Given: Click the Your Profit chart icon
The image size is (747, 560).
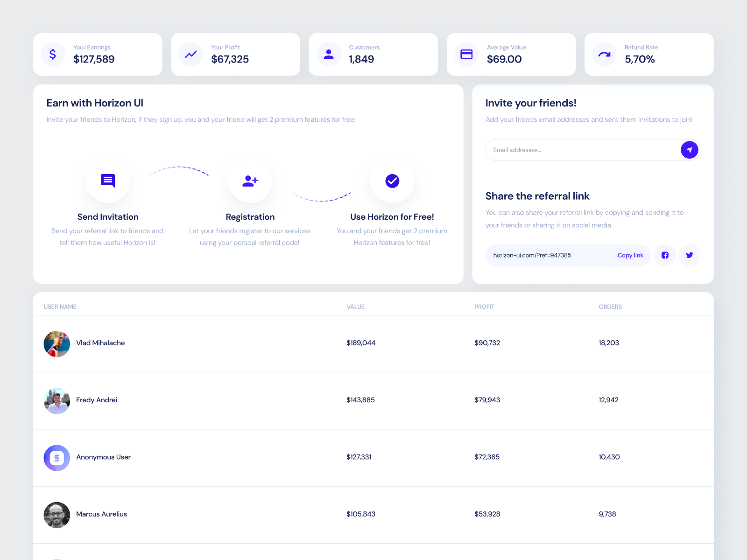Looking at the screenshot, I should [x=190, y=54].
